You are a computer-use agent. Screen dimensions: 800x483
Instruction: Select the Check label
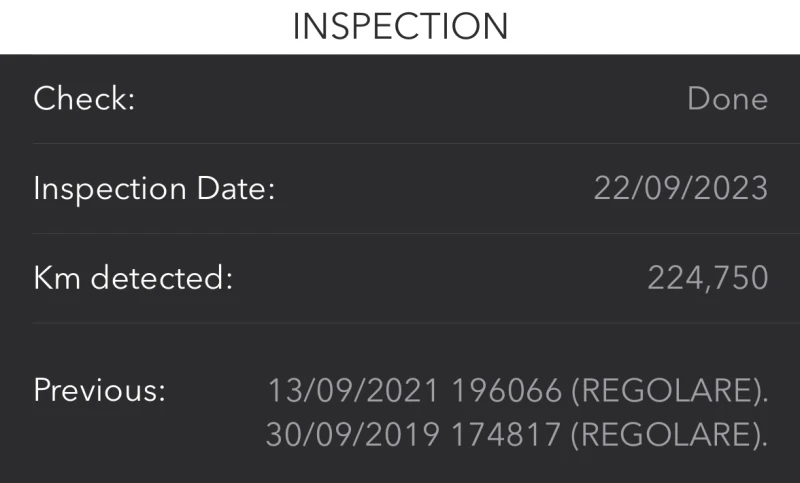(84, 99)
